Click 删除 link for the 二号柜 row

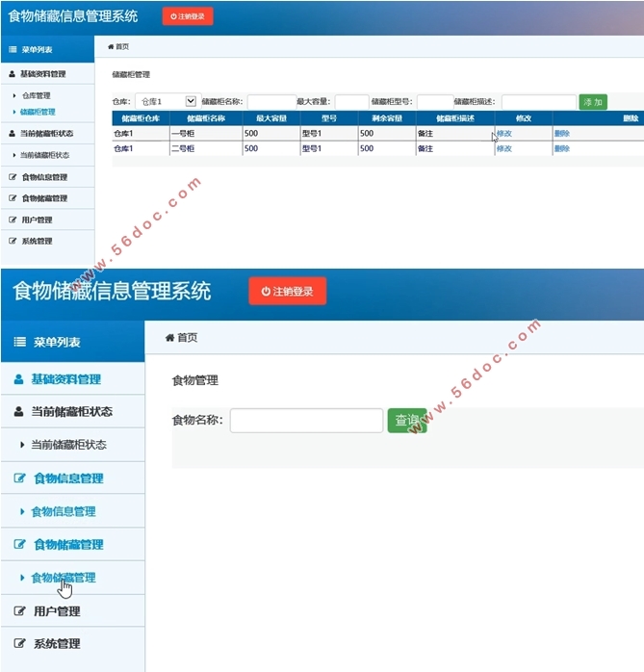point(562,149)
